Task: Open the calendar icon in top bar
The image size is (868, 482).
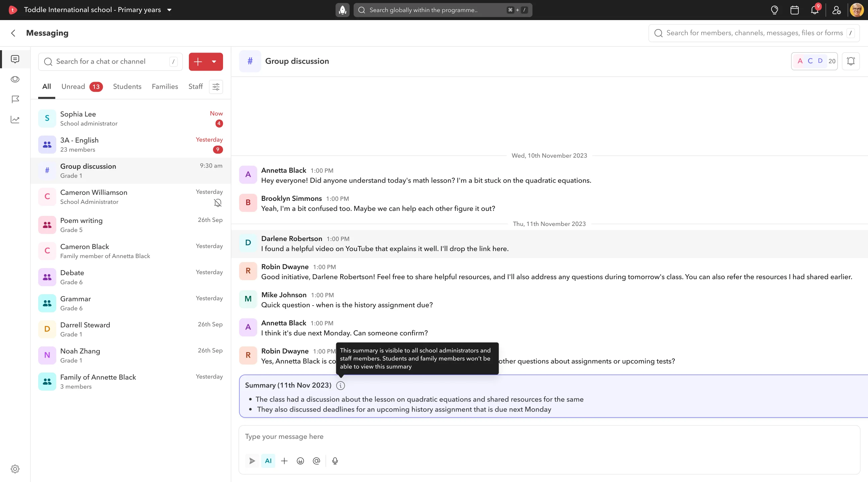Action: coord(794,10)
